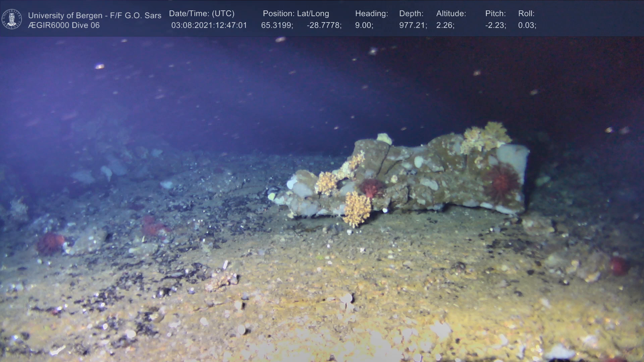This screenshot has height=362, width=644.
Task: Click the Depth: label
Action: point(411,14)
